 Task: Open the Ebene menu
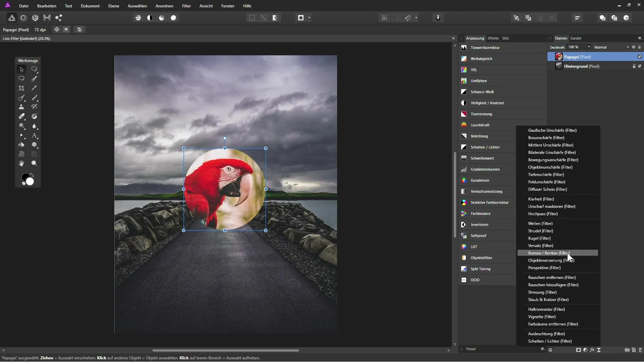114,6
